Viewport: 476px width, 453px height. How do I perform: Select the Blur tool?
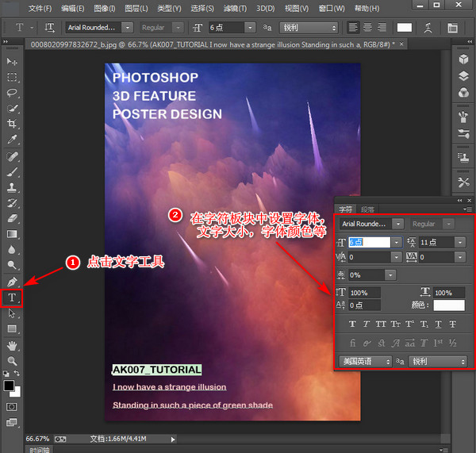12,250
